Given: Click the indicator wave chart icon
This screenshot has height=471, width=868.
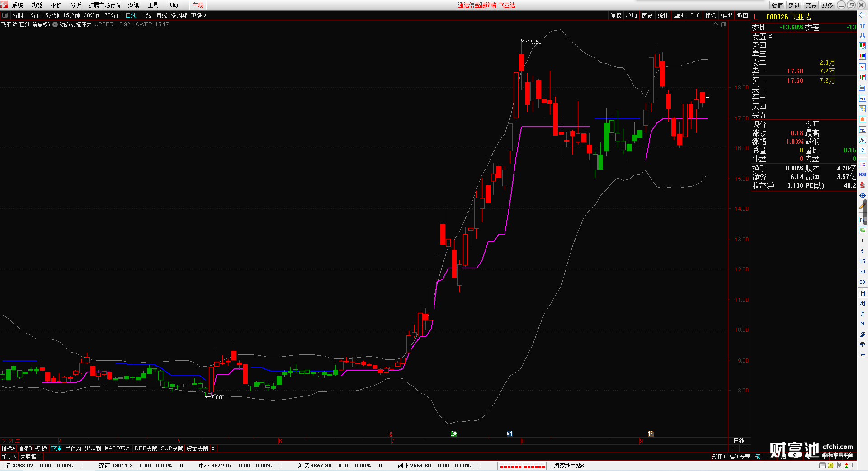Looking at the screenshot, I should [x=863, y=164].
